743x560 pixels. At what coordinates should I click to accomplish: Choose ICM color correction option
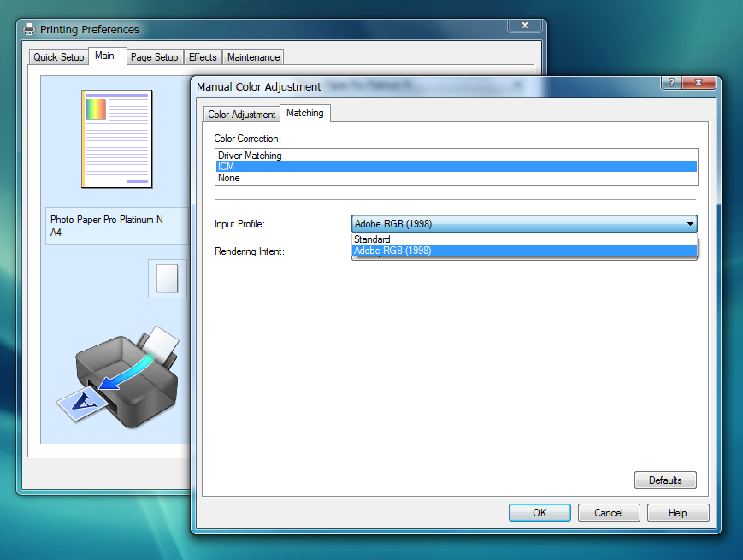(227, 167)
